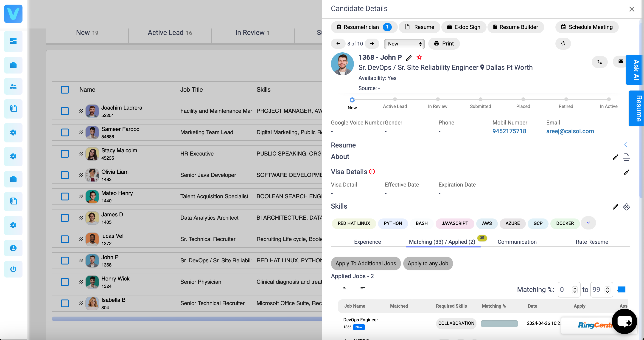Edit the Skills section pencil
This screenshot has height=340, width=644.
pyautogui.click(x=615, y=207)
